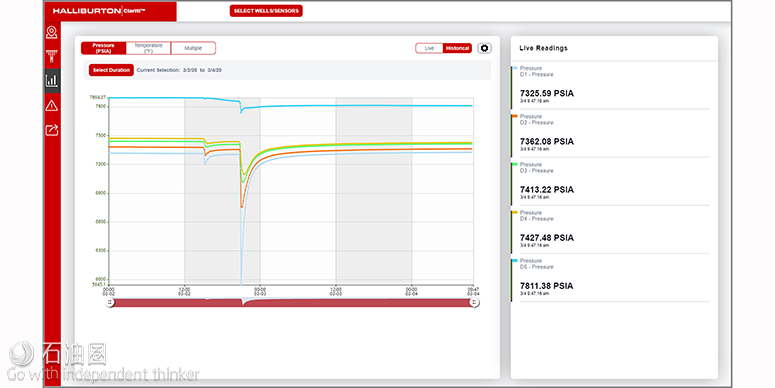Toggle chart to Historical mode
The height and width of the screenshot is (388, 775).
point(457,48)
